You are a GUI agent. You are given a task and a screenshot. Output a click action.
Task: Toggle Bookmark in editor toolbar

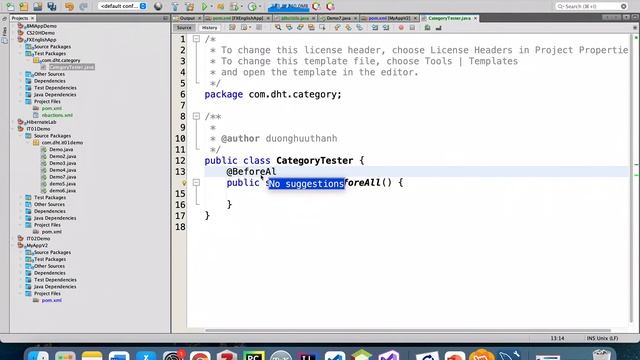pyautogui.click(x=359, y=28)
